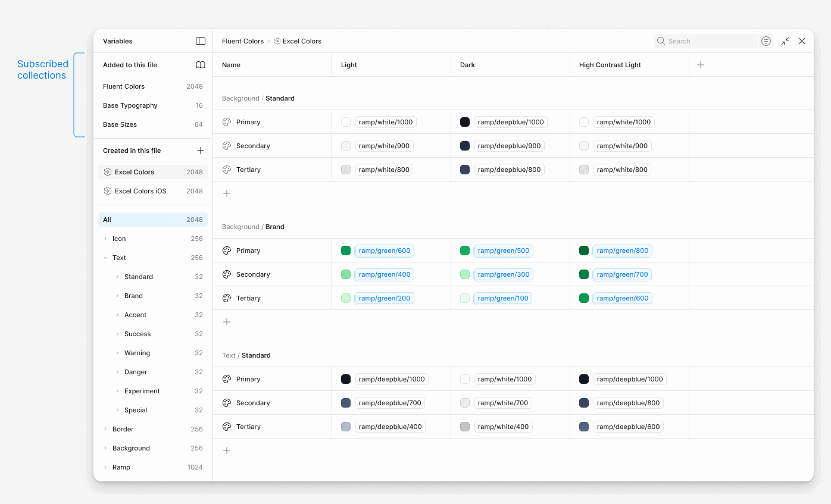The height and width of the screenshot is (504, 831).
Task: Click palette icon of Text Standard Primary
Action: 227,379
